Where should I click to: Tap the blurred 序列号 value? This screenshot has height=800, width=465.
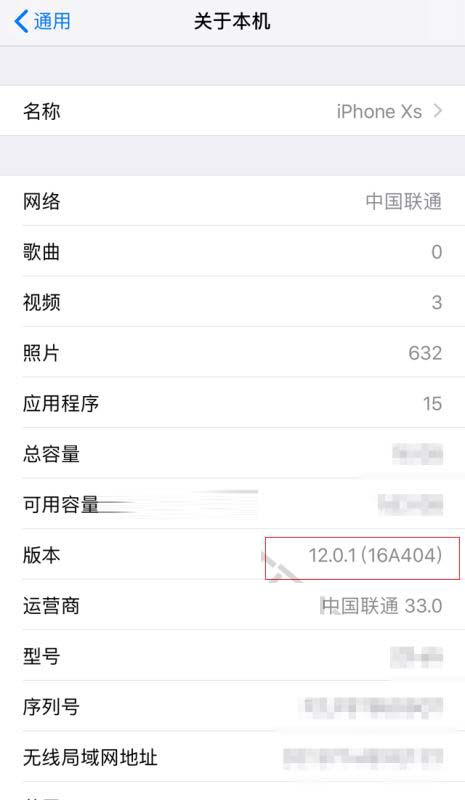coord(372,707)
